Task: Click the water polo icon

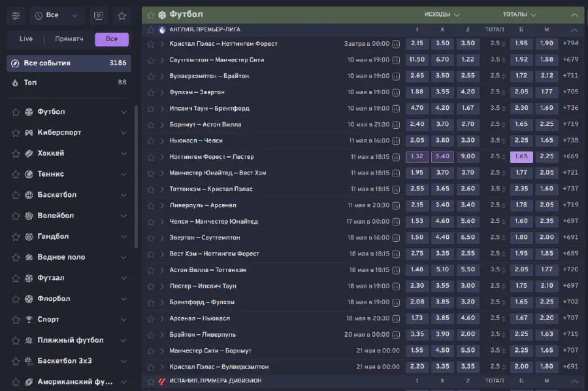Action: tap(29, 257)
